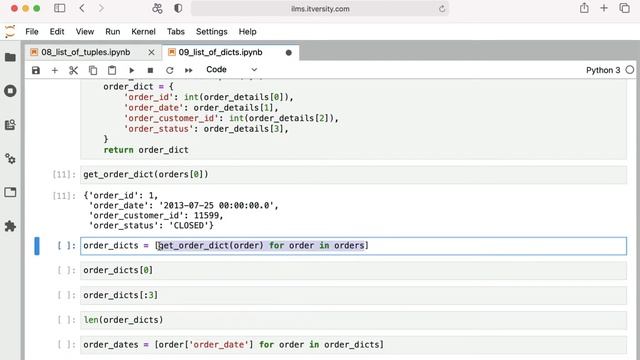Open the extension manager puzzle icon
Screen dimensions: 640x360
10,226
